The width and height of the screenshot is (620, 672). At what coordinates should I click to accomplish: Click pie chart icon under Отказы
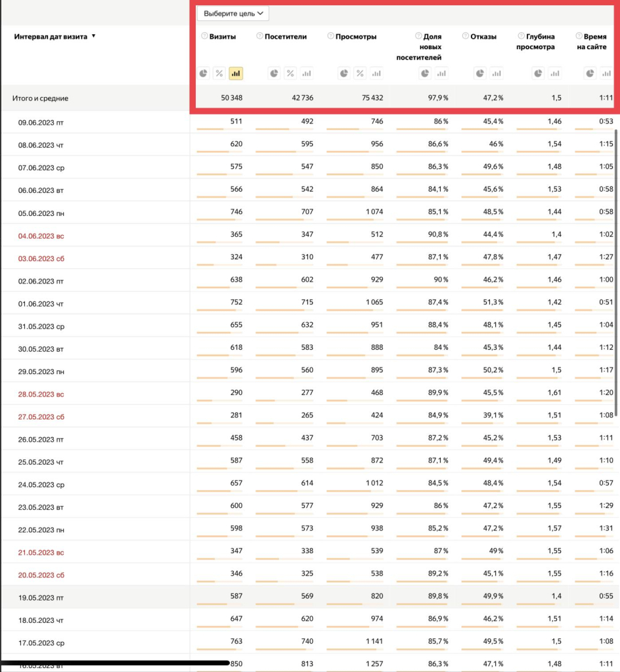pyautogui.click(x=481, y=73)
